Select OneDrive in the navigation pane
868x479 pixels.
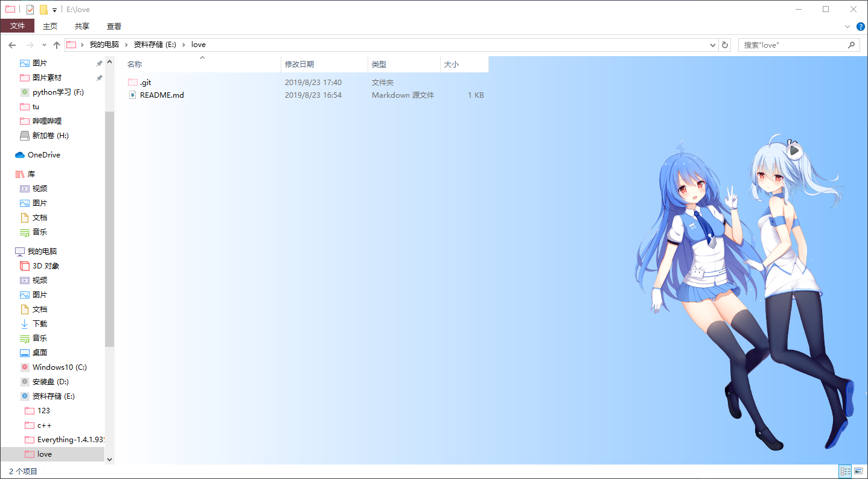pyautogui.click(x=43, y=155)
